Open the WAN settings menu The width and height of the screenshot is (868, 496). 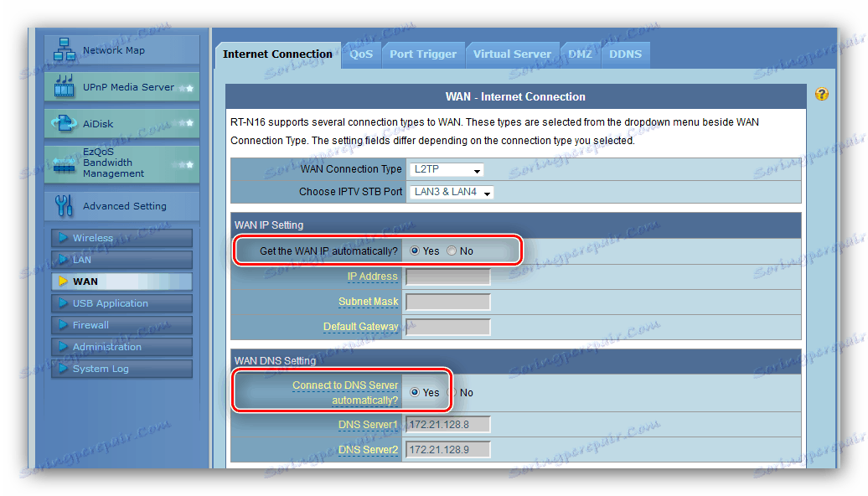[121, 282]
